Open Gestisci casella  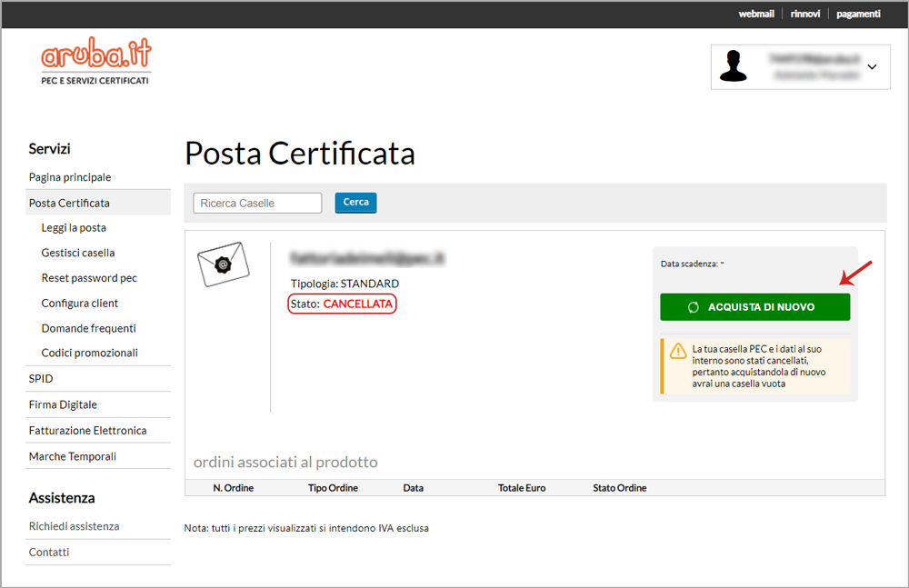click(77, 253)
